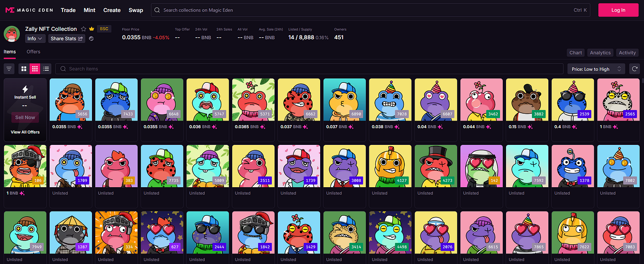The width and height of the screenshot is (644, 264).
Task: Open the Create menu
Action: (x=112, y=10)
